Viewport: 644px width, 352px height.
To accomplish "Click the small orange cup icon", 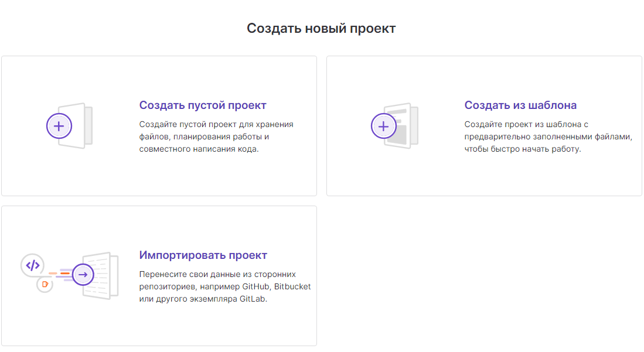I will 45,285.
